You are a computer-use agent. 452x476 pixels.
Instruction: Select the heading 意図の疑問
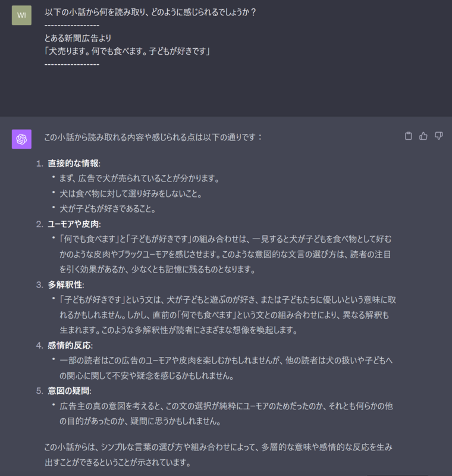click(70, 391)
